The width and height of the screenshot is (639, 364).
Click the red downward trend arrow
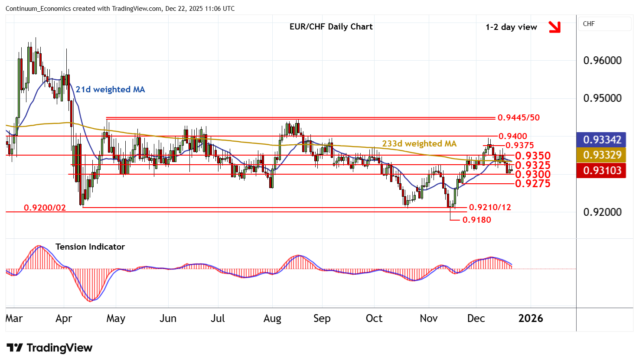click(x=554, y=27)
